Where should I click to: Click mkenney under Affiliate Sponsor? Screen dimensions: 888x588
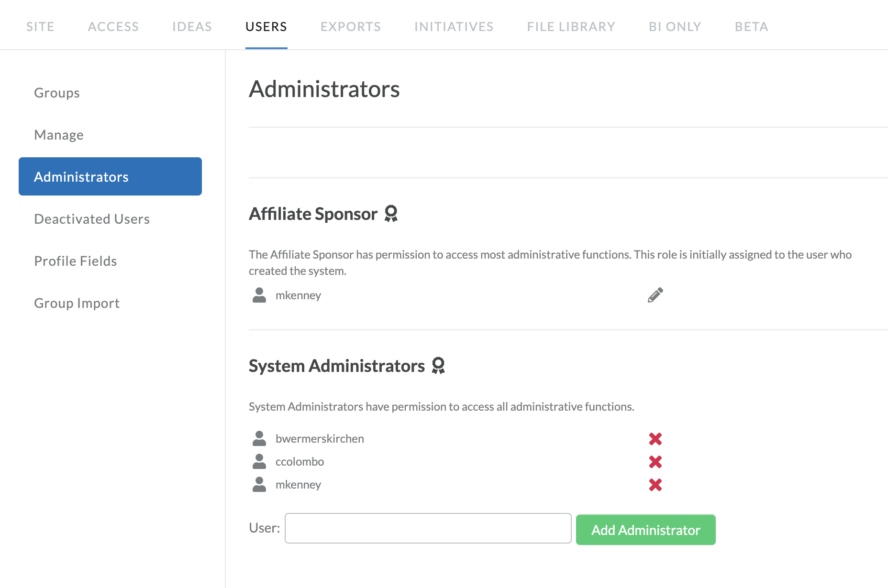(298, 295)
